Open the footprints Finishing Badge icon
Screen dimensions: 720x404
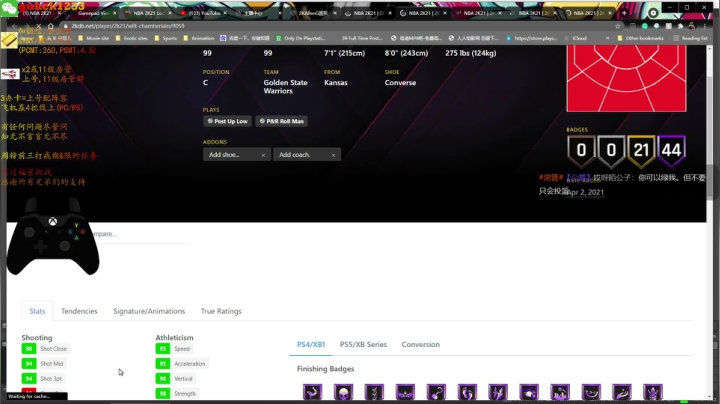coord(467,392)
